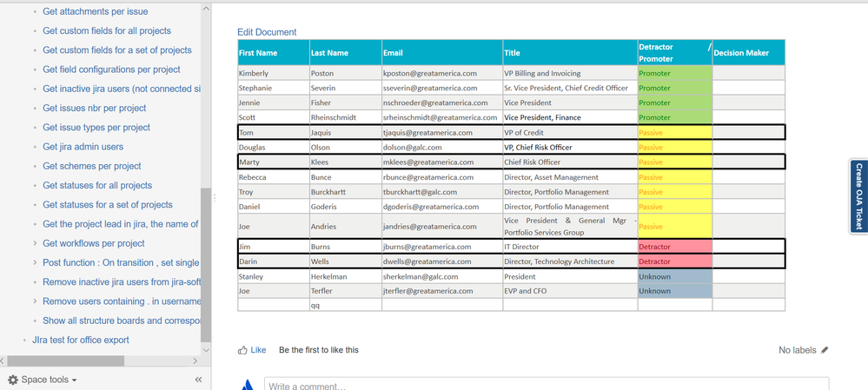Open Get field configurations per project
Viewport: 868px width, 390px height.
[x=111, y=69]
